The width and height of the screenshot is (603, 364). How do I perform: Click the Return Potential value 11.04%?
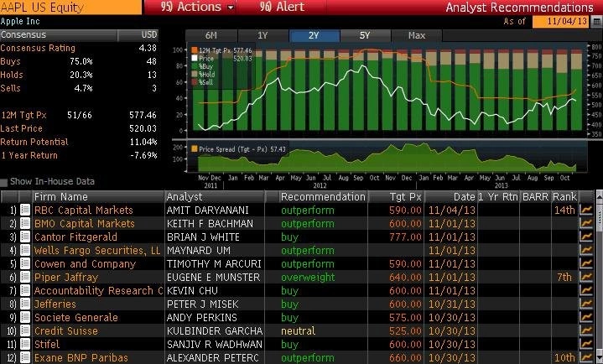click(143, 142)
